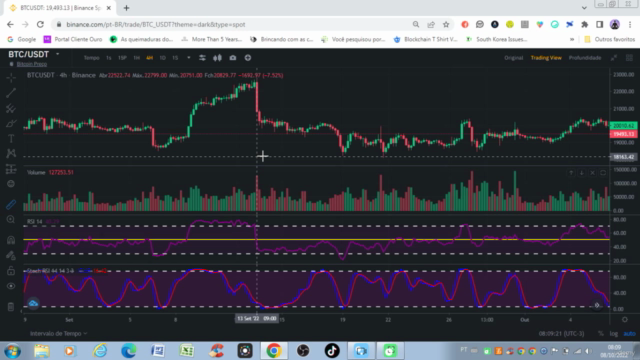This screenshot has height=360, width=640.
Task: Toggle lock all drawing tools
Action: [x=11, y=271]
